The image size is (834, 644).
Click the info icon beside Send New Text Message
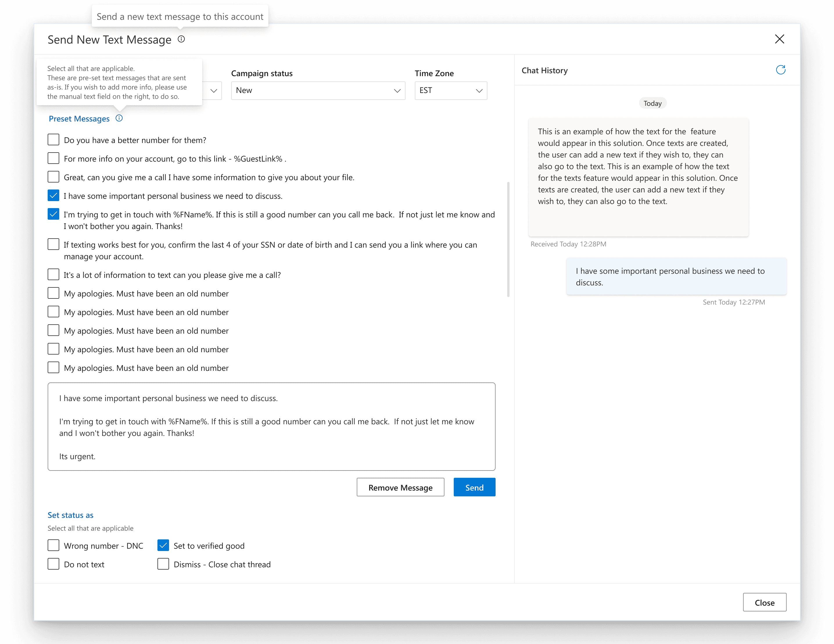[181, 39]
